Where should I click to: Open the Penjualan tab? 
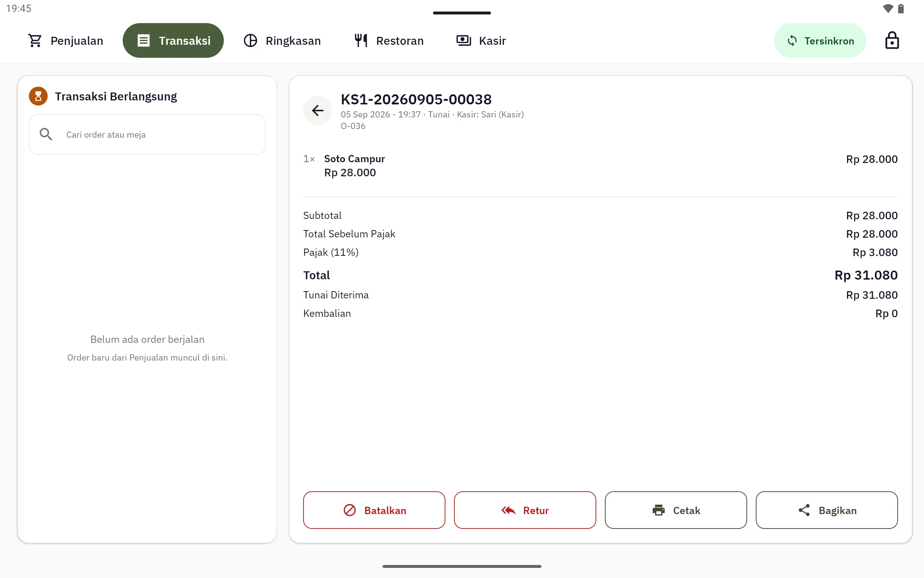65,40
